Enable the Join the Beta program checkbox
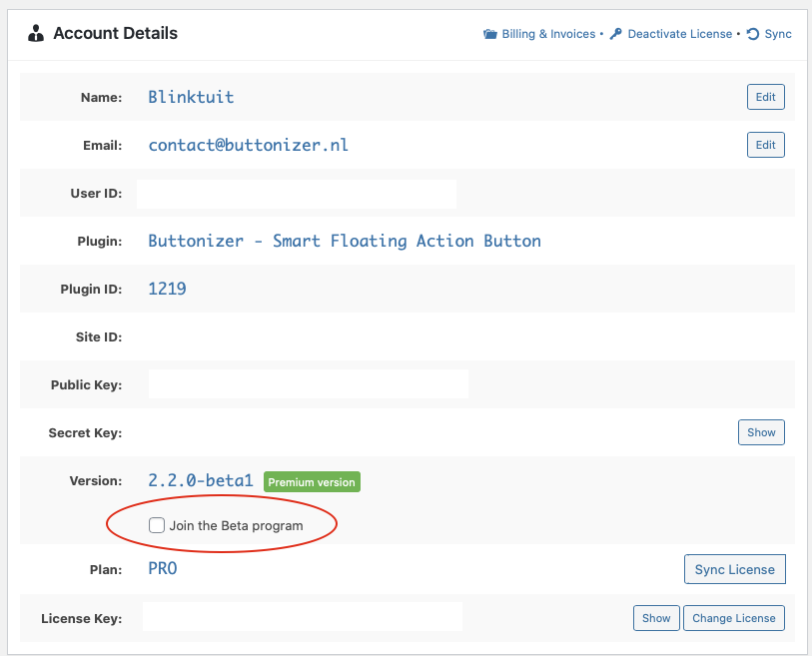812x656 pixels. [157, 525]
